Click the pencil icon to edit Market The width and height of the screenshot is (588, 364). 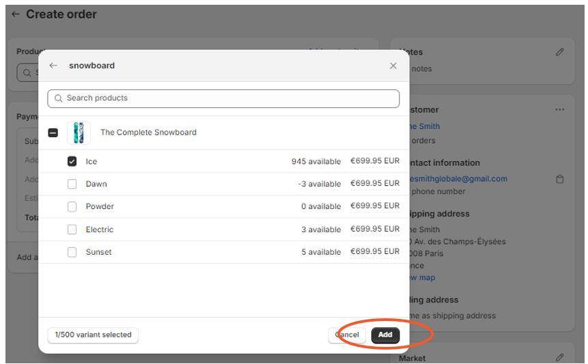(560, 357)
